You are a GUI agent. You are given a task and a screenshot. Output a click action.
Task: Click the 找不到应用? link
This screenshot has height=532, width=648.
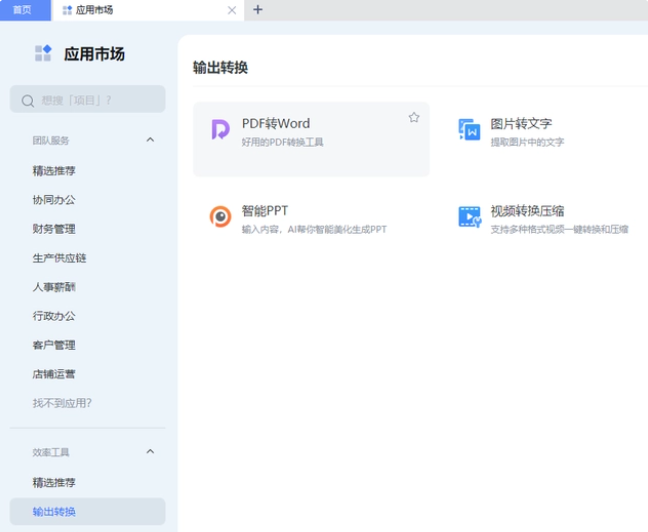point(62,403)
